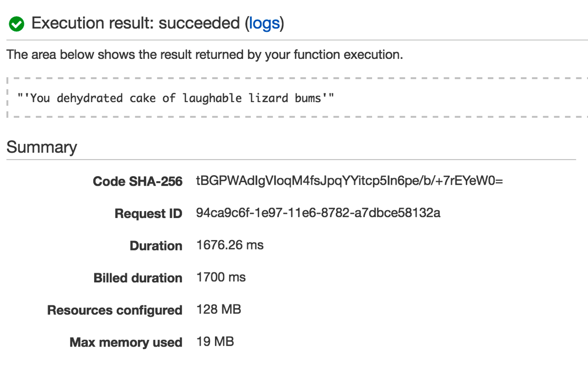This screenshot has width=588, height=379.
Task: Click the Duration label
Action: [x=156, y=246]
